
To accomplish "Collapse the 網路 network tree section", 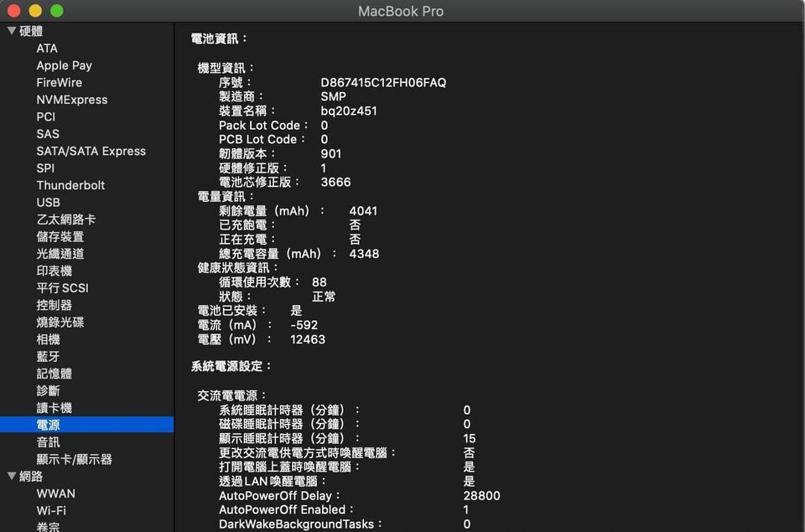I will pos(11,476).
